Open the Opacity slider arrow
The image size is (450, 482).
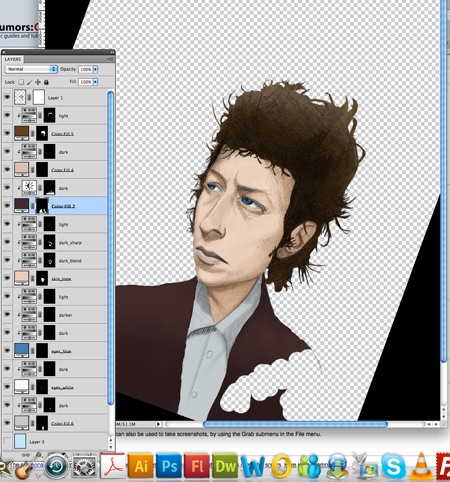[x=96, y=69]
